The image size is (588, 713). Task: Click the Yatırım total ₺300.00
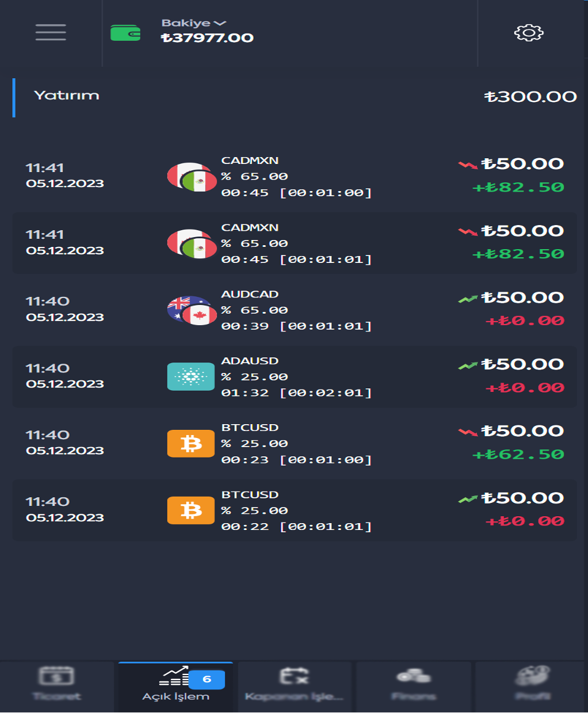pos(530,97)
